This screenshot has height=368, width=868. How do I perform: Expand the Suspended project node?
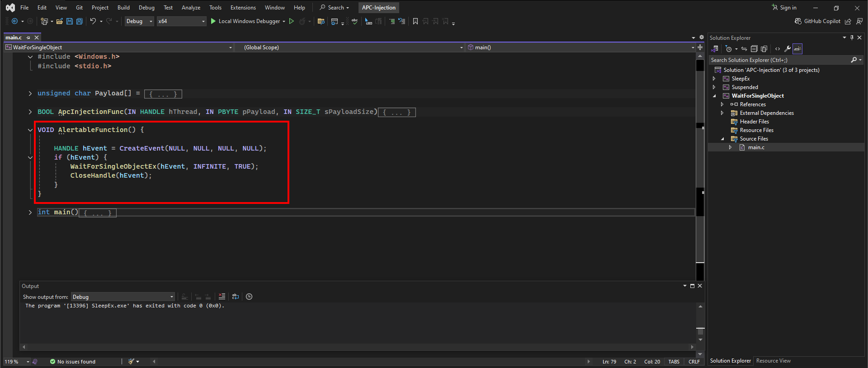click(714, 87)
